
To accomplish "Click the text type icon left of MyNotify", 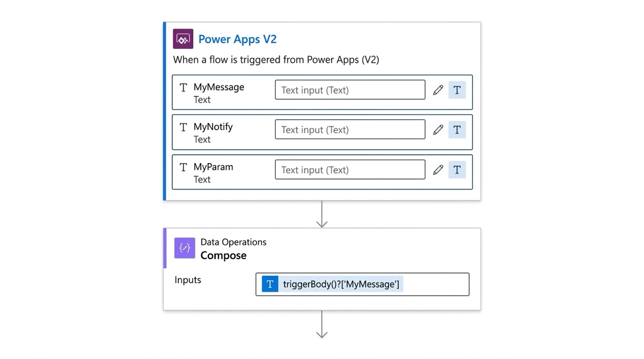I will 184,127.
